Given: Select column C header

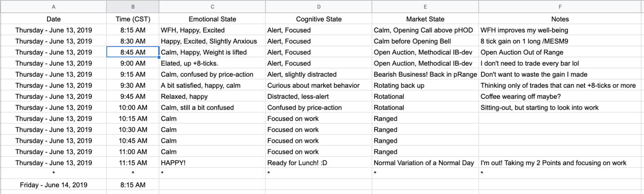Looking at the screenshot, I should tap(212, 7).
